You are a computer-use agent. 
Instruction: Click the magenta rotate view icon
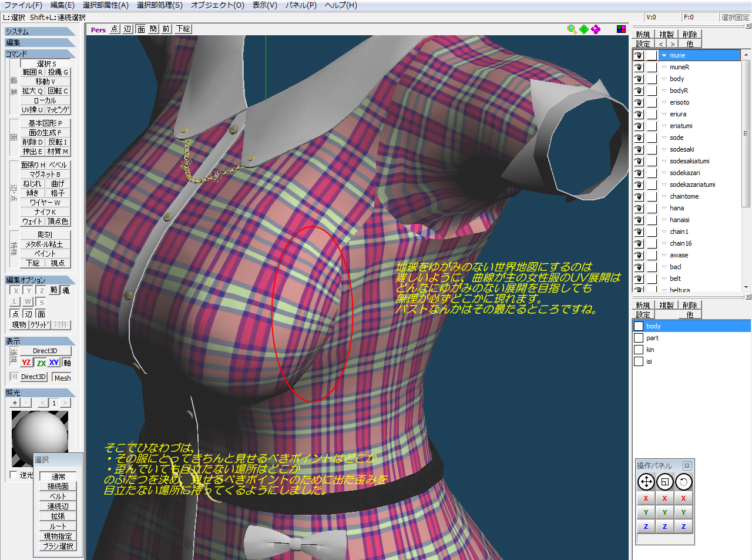(596, 29)
